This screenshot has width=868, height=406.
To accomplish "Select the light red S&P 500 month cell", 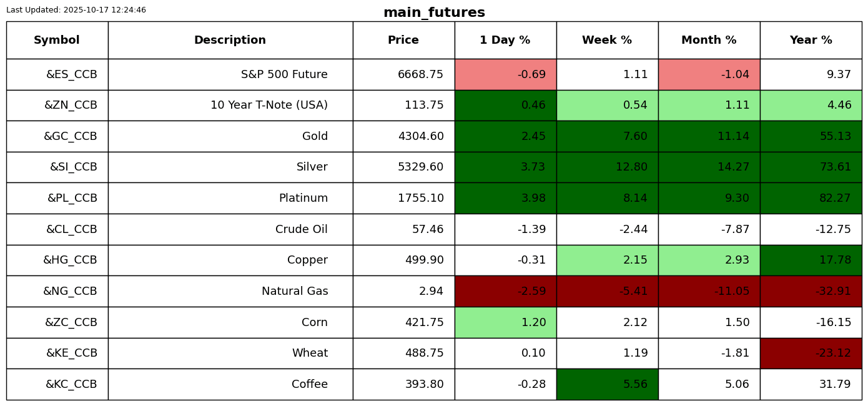I will pyautogui.click(x=709, y=74).
